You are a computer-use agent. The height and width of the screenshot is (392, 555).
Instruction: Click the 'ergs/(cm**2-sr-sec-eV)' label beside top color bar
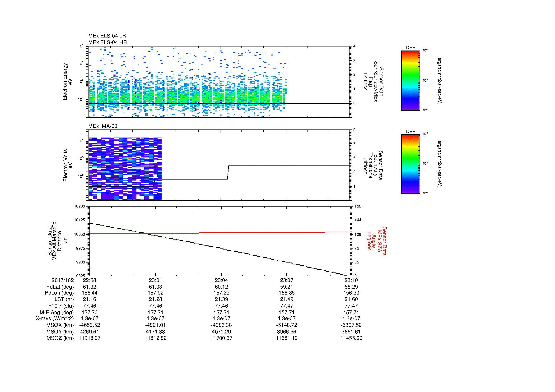coord(440,81)
